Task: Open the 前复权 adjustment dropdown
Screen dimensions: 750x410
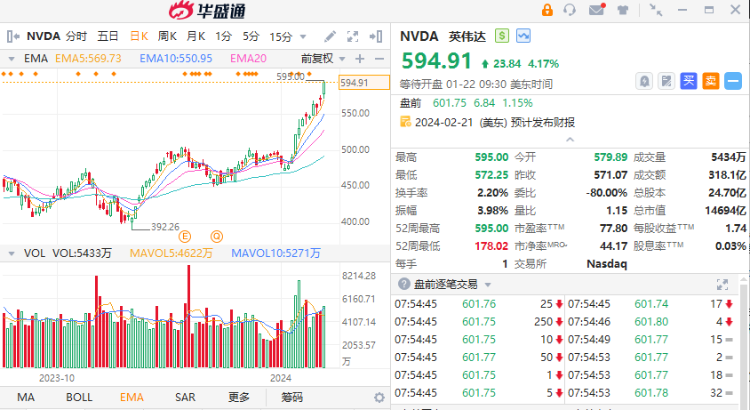Action: [x=320, y=59]
